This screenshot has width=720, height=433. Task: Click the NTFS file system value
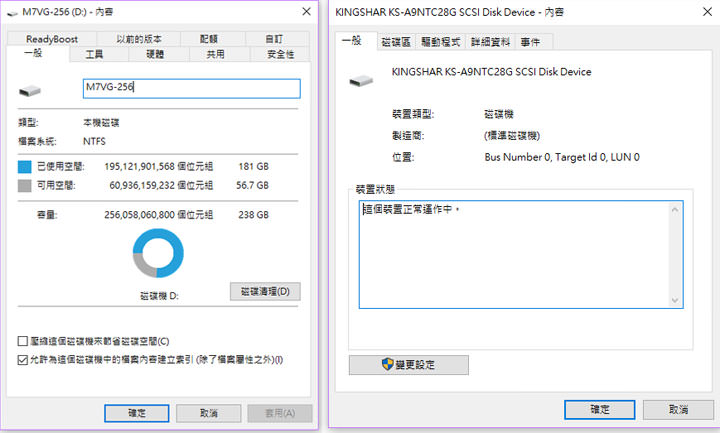point(94,141)
